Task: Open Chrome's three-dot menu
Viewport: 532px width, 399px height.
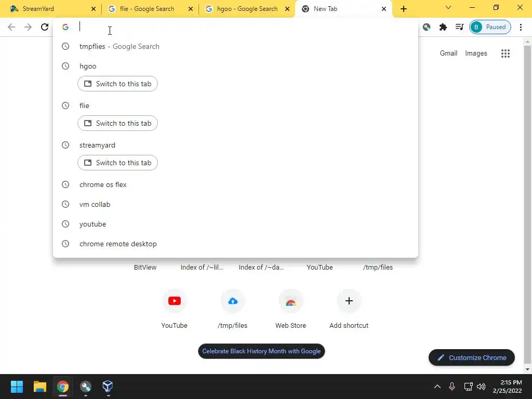Action: point(521,27)
